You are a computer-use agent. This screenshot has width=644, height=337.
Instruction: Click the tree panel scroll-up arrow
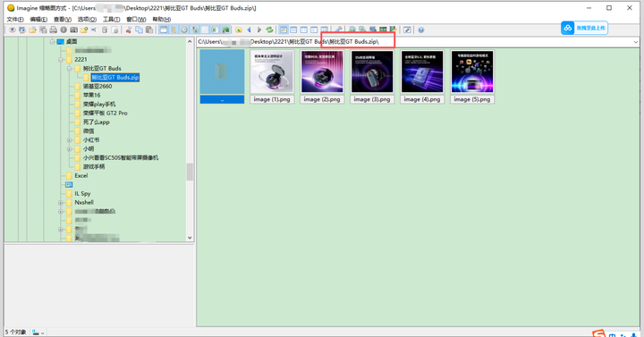point(190,41)
